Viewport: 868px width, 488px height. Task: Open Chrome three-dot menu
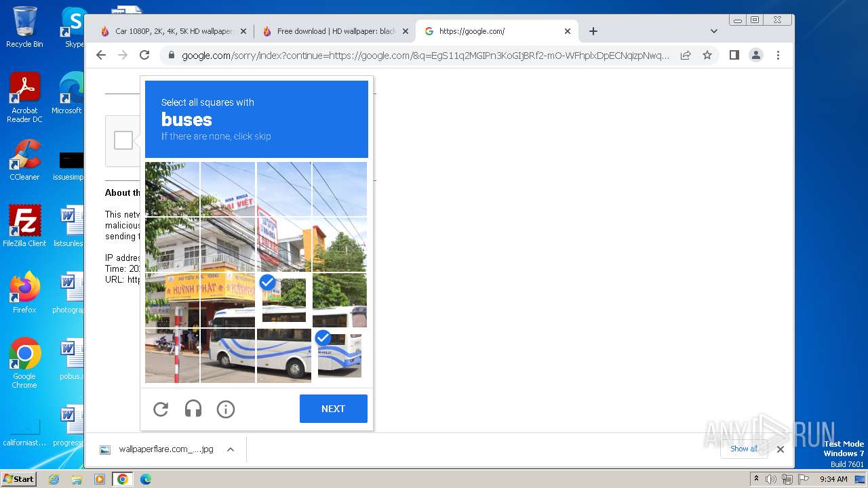(778, 55)
